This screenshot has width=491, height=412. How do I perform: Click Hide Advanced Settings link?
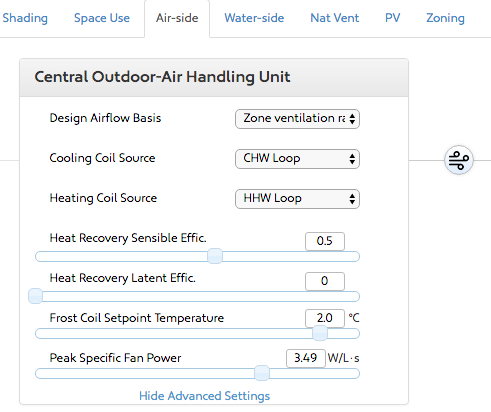pyautogui.click(x=204, y=396)
